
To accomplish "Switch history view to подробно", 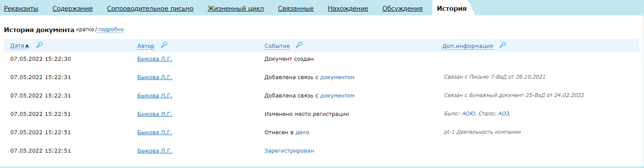I will [111, 29].
